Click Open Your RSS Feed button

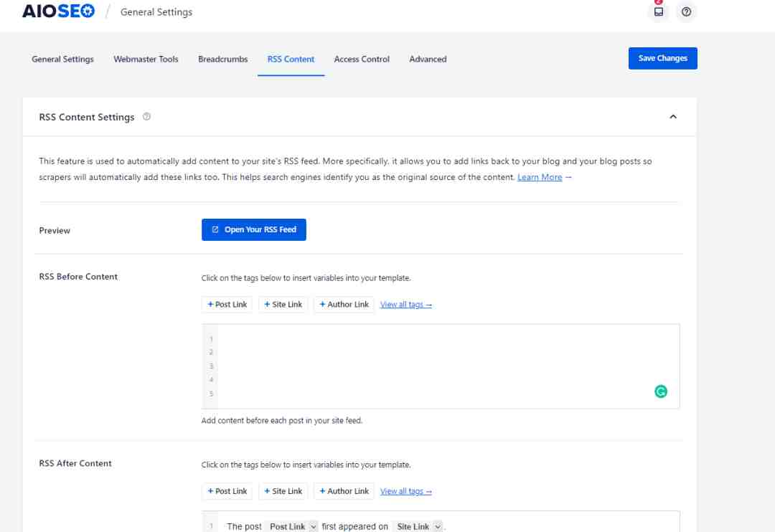click(x=253, y=229)
